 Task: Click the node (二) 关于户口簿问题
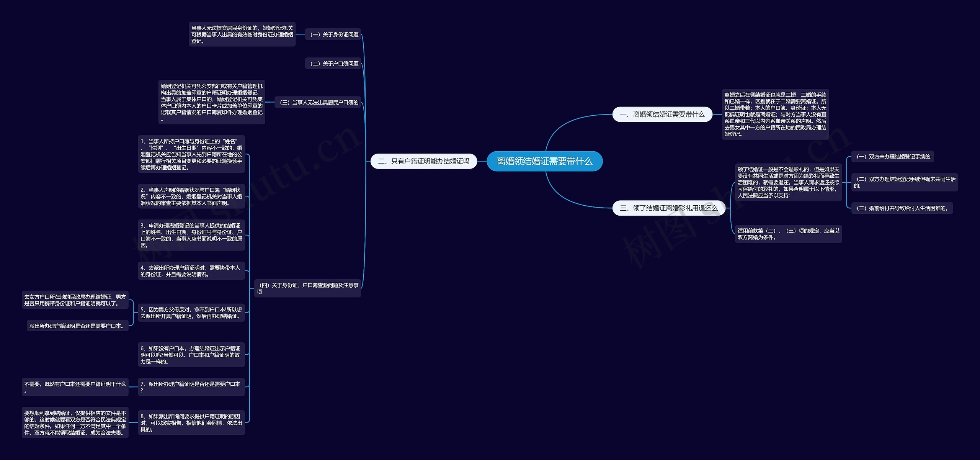tap(333, 64)
